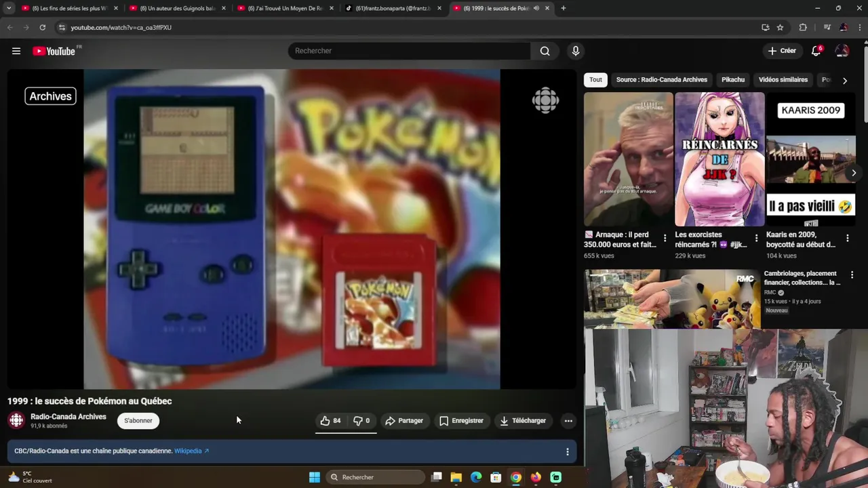This screenshot has height=488, width=868.
Task: Reload the page
Action: pyautogui.click(x=42, y=27)
